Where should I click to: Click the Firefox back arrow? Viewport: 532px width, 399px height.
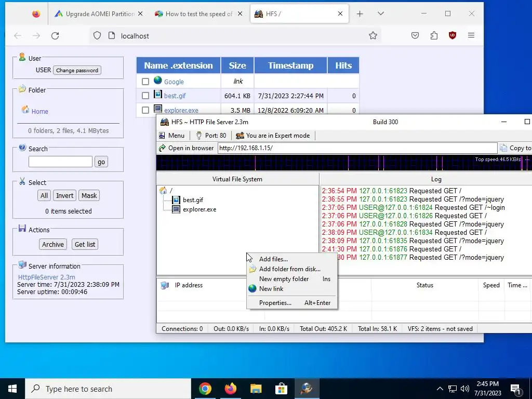[x=18, y=36]
